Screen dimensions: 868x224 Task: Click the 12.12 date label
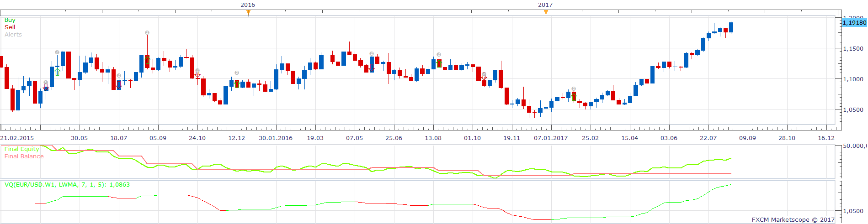237,138
